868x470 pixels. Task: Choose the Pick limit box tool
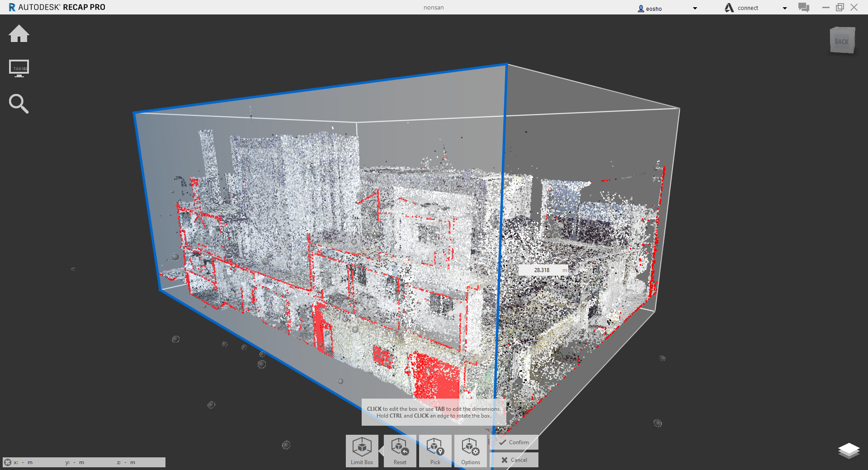[x=435, y=451]
